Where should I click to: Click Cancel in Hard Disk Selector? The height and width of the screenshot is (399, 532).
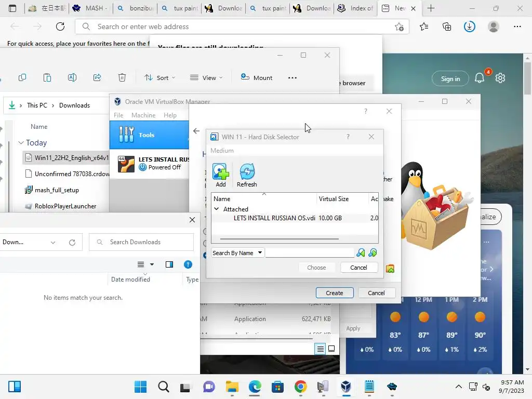[x=358, y=268]
